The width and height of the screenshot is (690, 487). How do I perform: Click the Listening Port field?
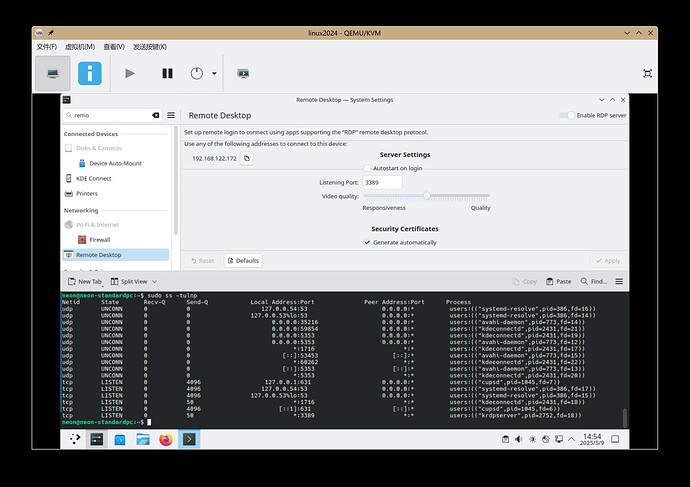(382, 183)
